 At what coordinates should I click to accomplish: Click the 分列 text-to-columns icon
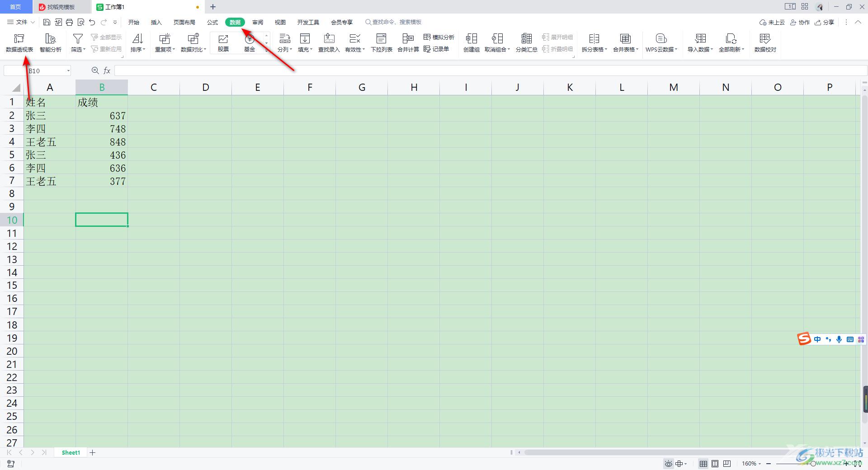click(285, 39)
